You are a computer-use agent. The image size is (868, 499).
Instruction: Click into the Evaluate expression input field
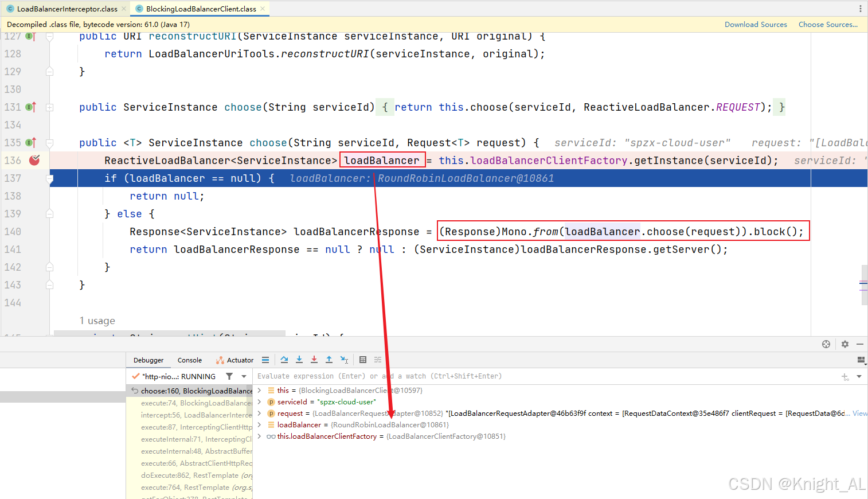[545, 376]
